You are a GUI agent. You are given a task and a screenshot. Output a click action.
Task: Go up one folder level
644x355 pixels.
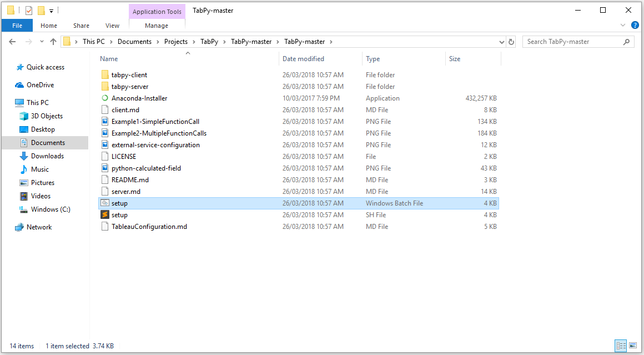point(53,42)
